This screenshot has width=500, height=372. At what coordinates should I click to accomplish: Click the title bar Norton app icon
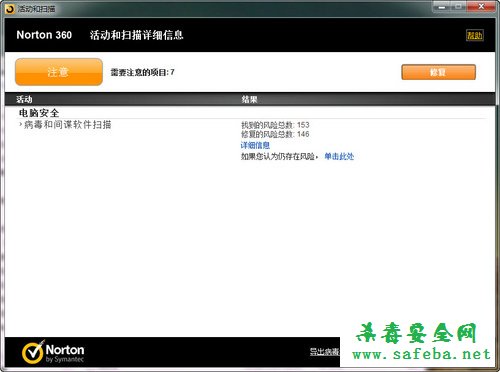[10, 9]
